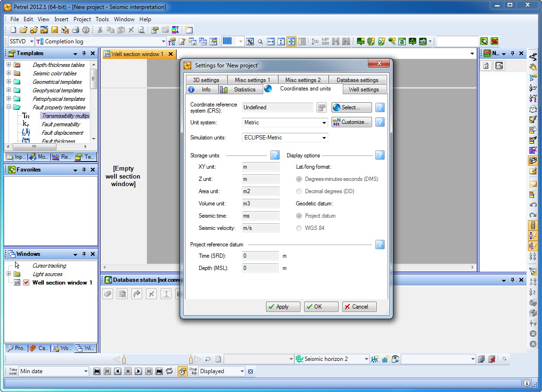
Task: Click the Select... CRS button
Action: coord(352,107)
